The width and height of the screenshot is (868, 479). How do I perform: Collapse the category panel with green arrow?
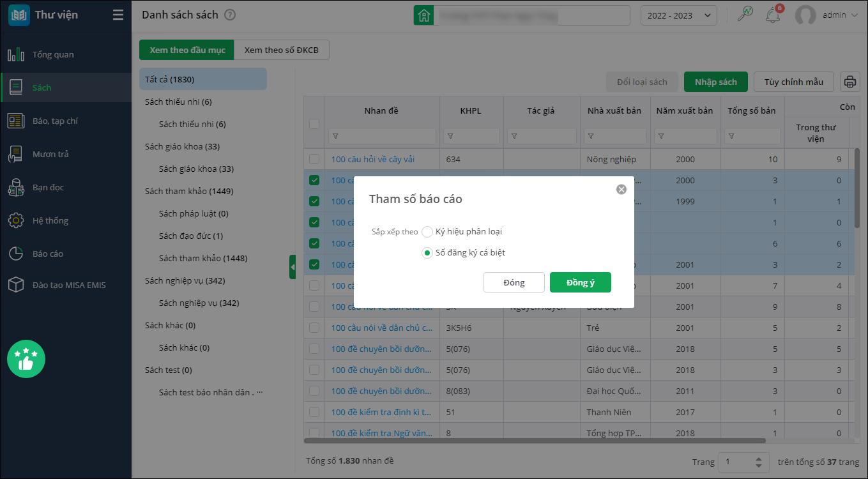pos(293,267)
